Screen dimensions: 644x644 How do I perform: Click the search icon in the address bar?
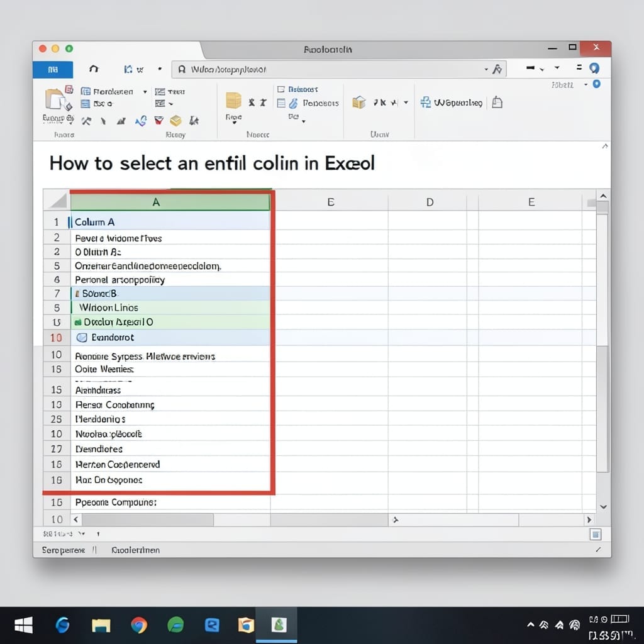coord(182,69)
